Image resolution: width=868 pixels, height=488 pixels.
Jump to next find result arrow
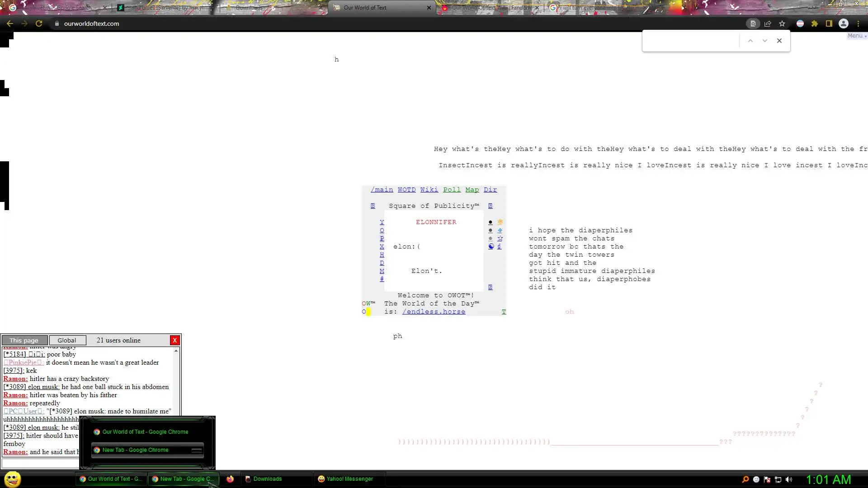pyautogui.click(x=765, y=41)
